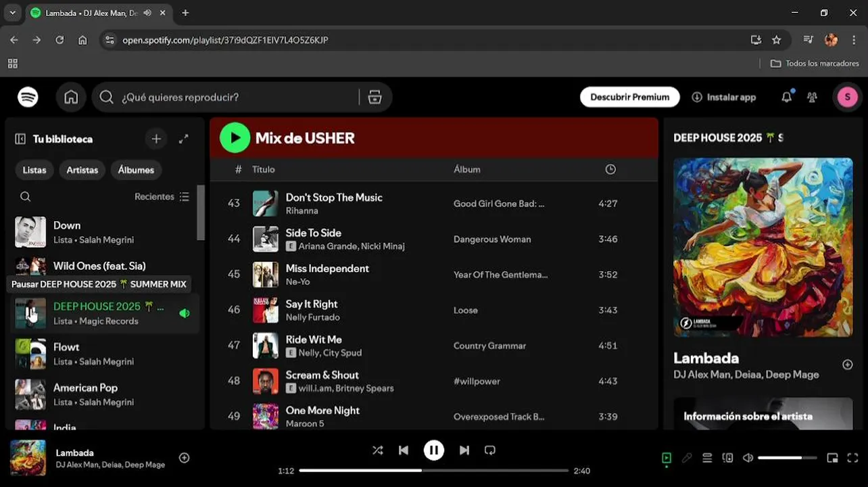Click Lambada thumbnail in player bar
This screenshot has width=868, height=487.
point(28,458)
